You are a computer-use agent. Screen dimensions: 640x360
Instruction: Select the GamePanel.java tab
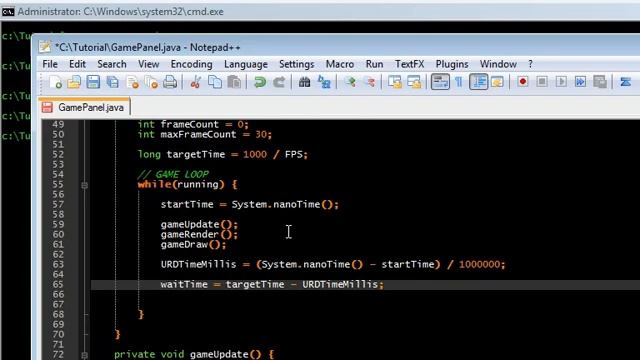[x=84, y=107]
